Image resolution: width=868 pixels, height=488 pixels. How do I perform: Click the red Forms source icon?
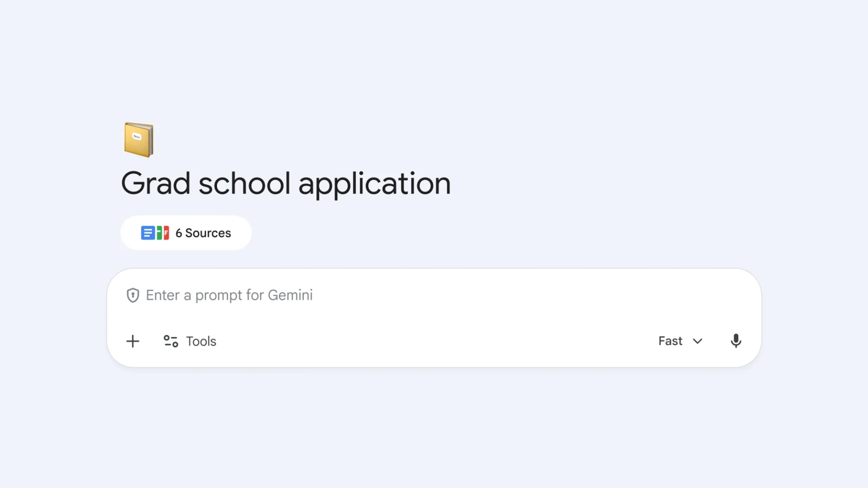pos(166,233)
